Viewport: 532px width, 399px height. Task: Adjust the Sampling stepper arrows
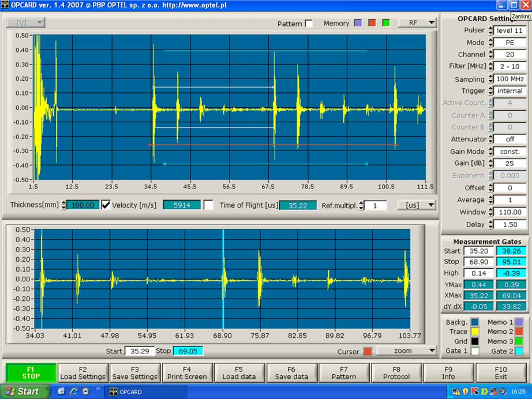(x=490, y=79)
